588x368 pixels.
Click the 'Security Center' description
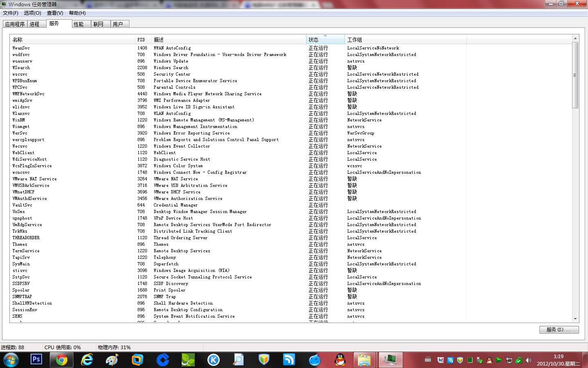click(172, 74)
